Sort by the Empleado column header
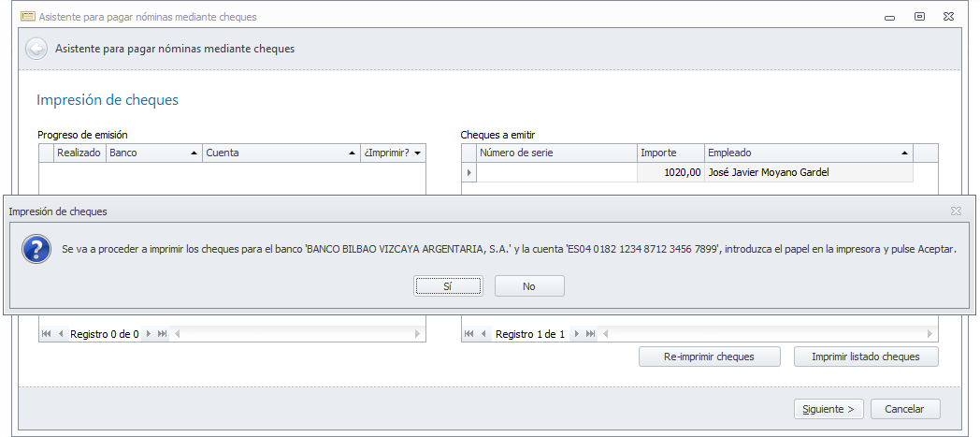 pyautogui.click(x=808, y=153)
